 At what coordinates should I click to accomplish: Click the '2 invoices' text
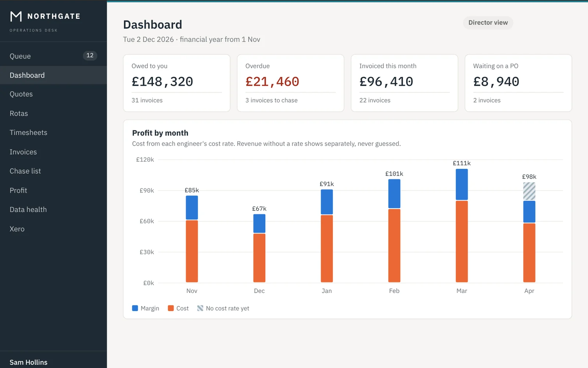point(487,100)
